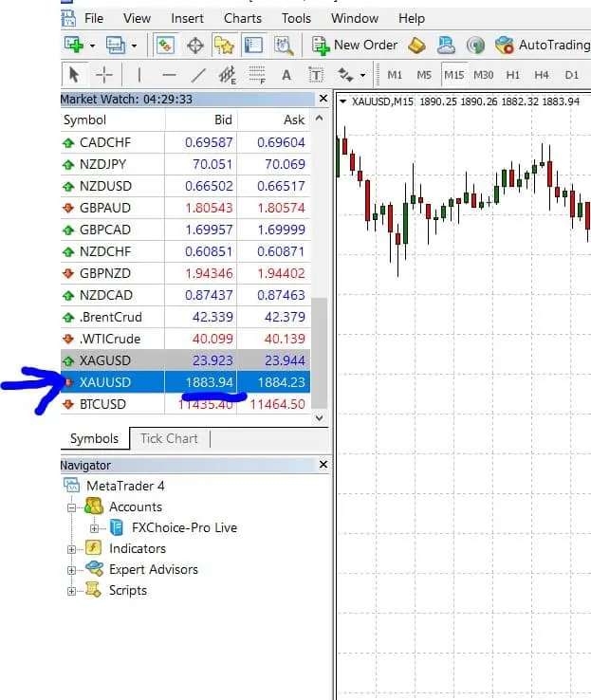Click the Bid column header
The height and width of the screenshot is (700, 591).
[201, 120]
